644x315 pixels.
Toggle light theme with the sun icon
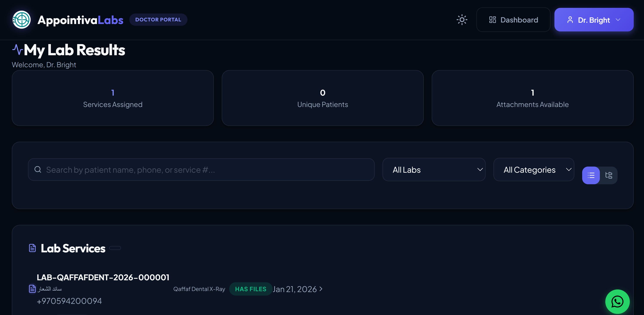click(x=462, y=19)
